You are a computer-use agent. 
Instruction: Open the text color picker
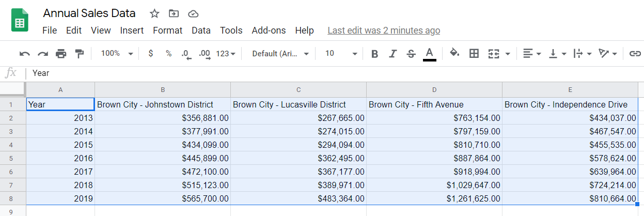coord(429,54)
